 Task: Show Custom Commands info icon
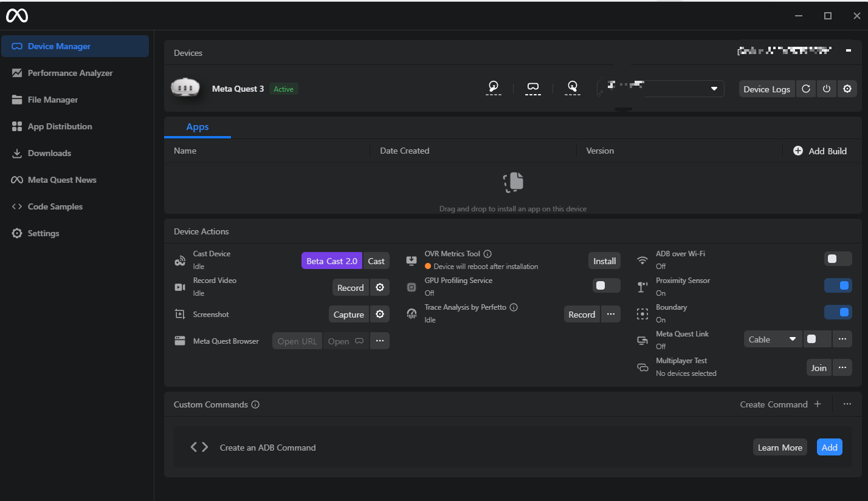[255, 404]
